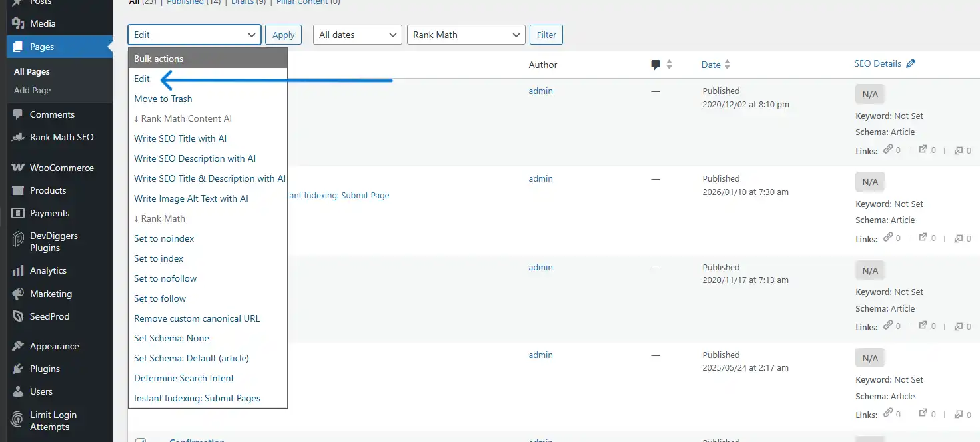980x442 pixels.
Task: Select Write SEO Title & Description with AI
Action: pyautogui.click(x=208, y=178)
